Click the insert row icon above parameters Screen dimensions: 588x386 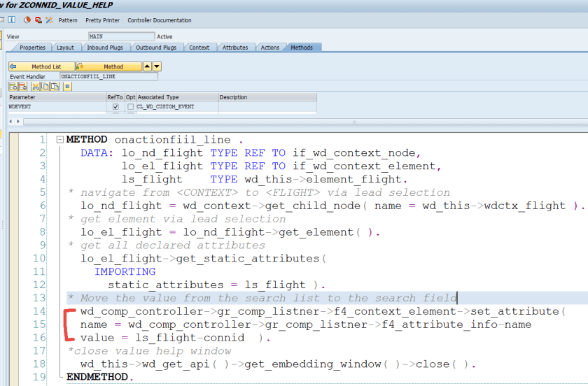[13, 86]
